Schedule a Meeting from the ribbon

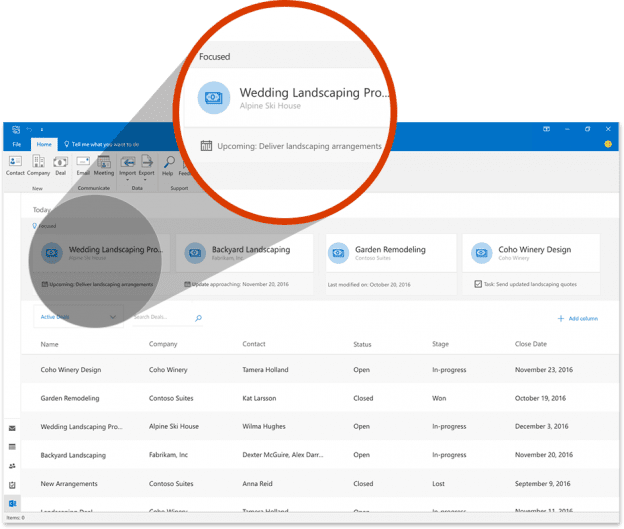(104, 165)
